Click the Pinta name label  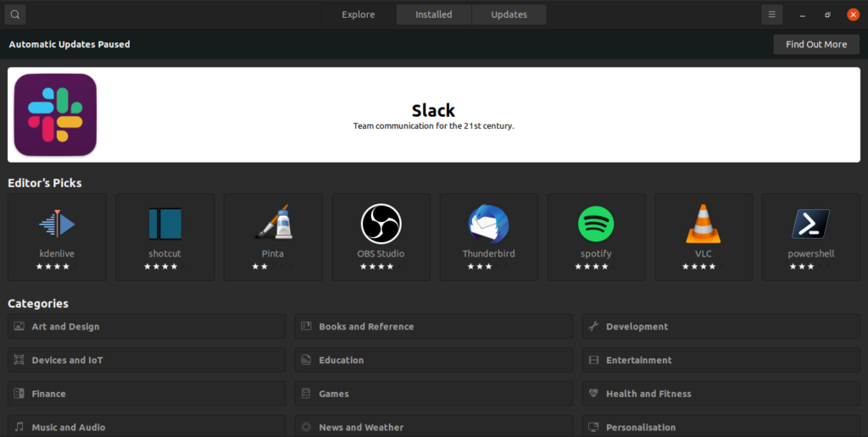(273, 254)
